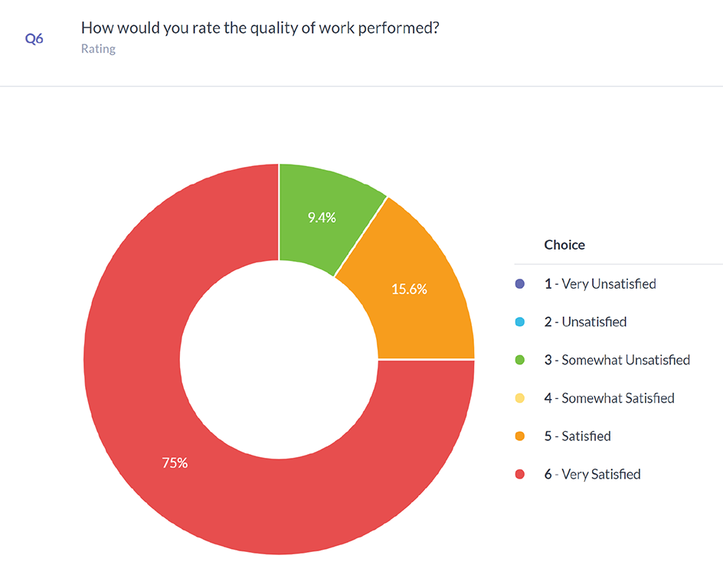
Task: Toggle the '3 - Somewhat Unsatisfied' legend entry
Action: [617, 360]
